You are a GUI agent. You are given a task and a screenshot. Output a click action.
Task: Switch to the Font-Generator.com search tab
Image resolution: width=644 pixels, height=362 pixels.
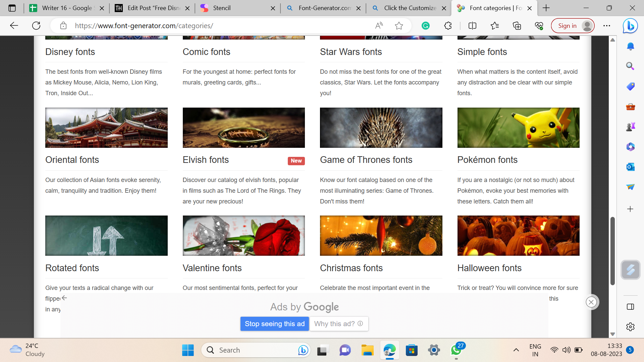[323, 8]
